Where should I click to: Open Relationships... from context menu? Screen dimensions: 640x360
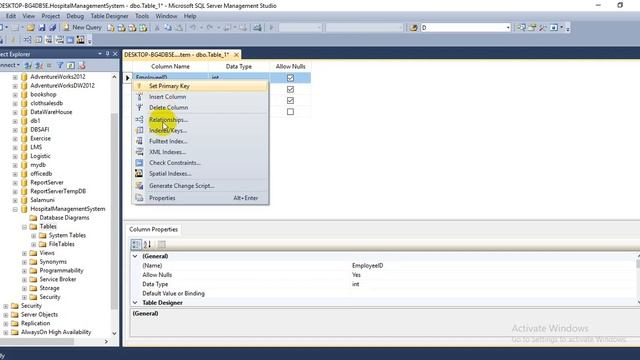[200, 120]
